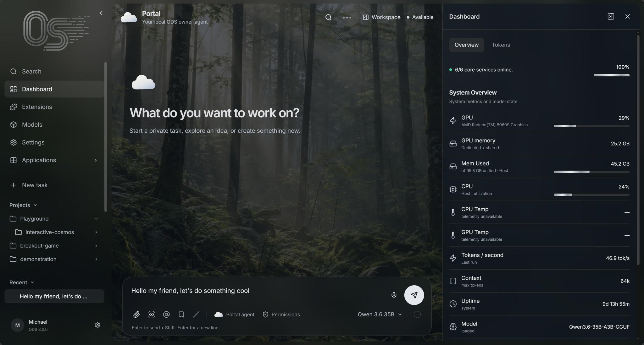
Task: Dock the Dashboard panel using the panel icon
Action: [x=611, y=16]
